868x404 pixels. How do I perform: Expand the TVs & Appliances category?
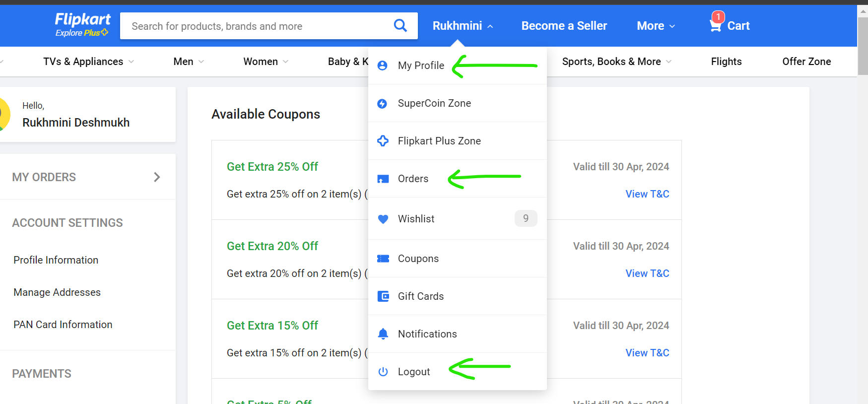[88, 62]
